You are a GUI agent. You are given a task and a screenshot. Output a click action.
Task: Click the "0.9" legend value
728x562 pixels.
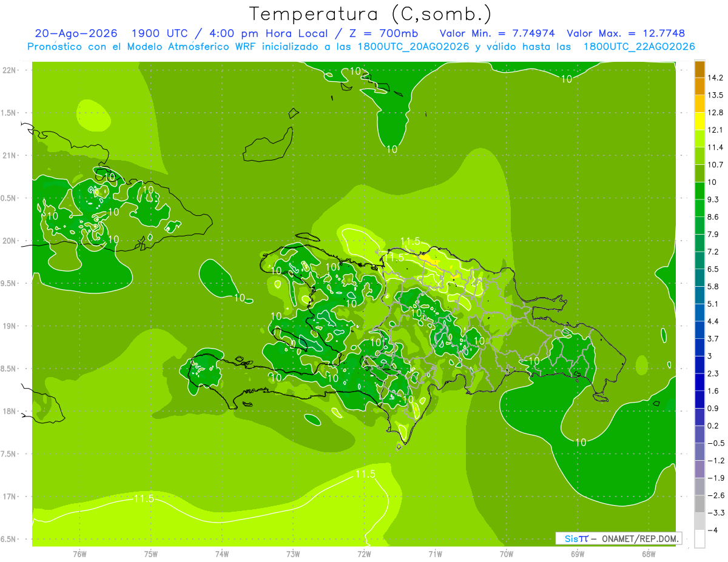coord(713,409)
